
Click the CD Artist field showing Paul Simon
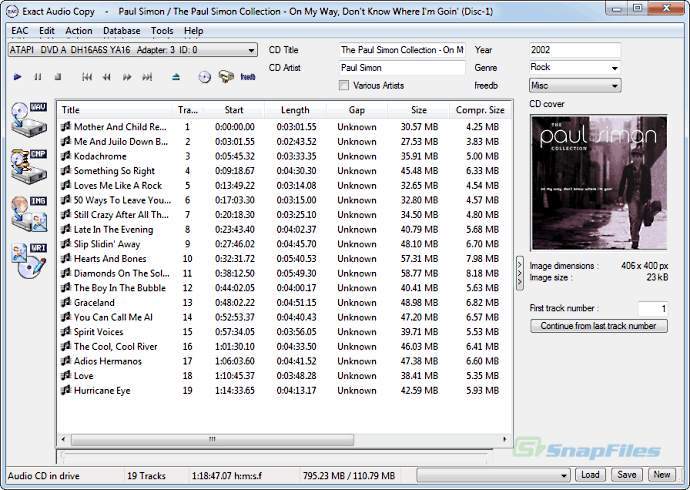point(402,68)
